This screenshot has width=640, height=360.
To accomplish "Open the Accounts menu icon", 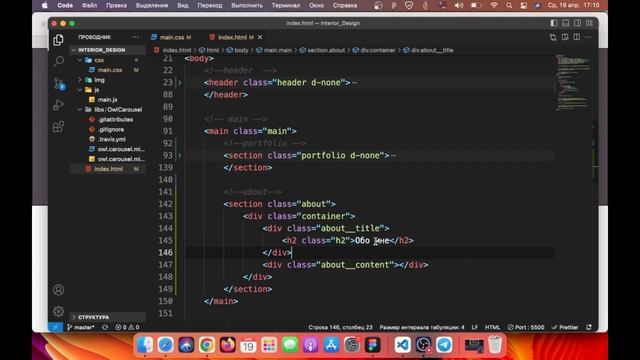I will 58,290.
